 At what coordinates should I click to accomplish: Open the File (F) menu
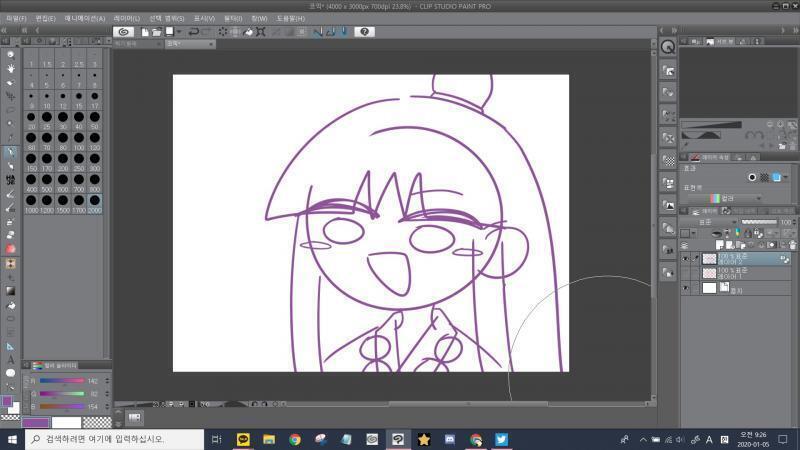pos(16,18)
